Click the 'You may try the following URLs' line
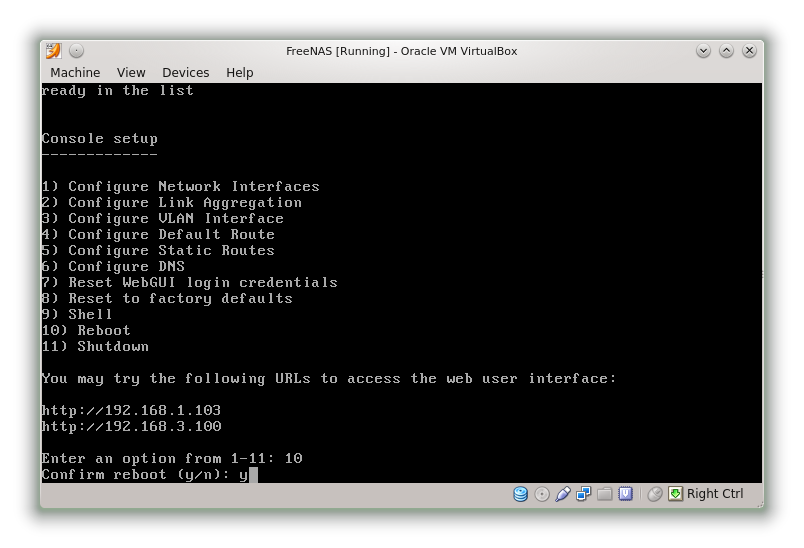The height and width of the screenshot is (548, 804). coord(329,378)
